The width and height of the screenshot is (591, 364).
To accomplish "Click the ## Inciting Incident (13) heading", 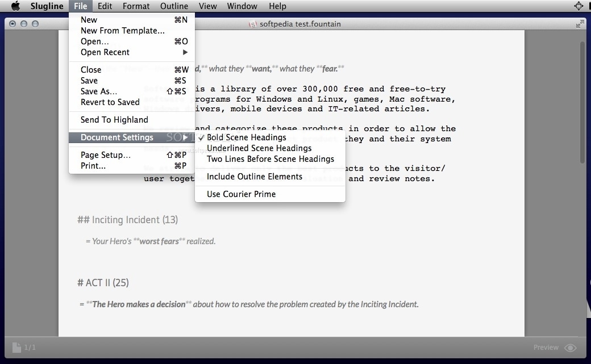I will (x=127, y=220).
